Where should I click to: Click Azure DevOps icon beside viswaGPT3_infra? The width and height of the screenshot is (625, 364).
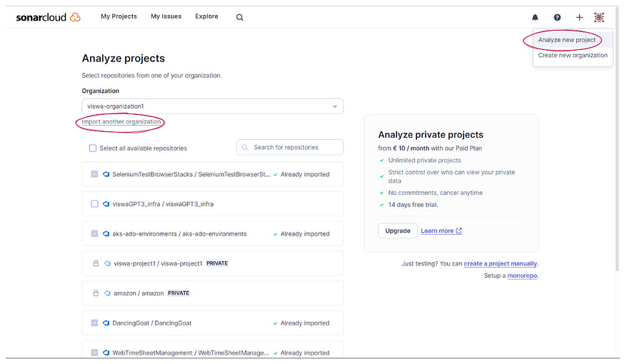(x=106, y=204)
